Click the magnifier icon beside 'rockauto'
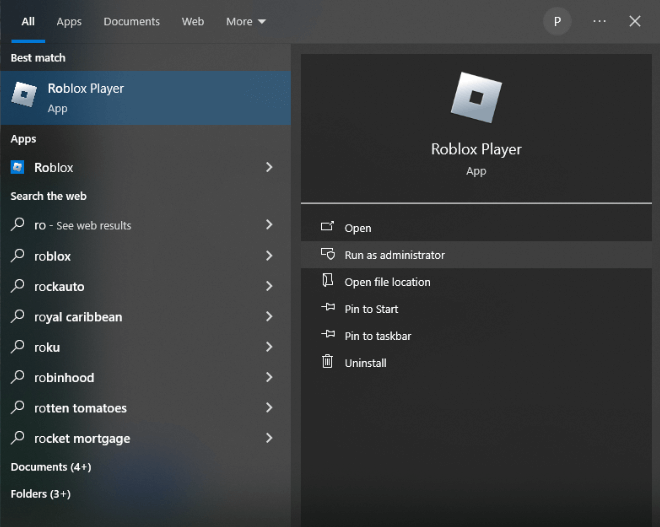Viewport: 660px width, 527px height. (17, 285)
